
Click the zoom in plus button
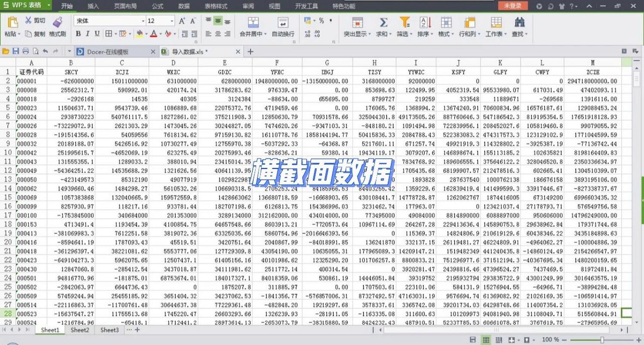pos(639,340)
